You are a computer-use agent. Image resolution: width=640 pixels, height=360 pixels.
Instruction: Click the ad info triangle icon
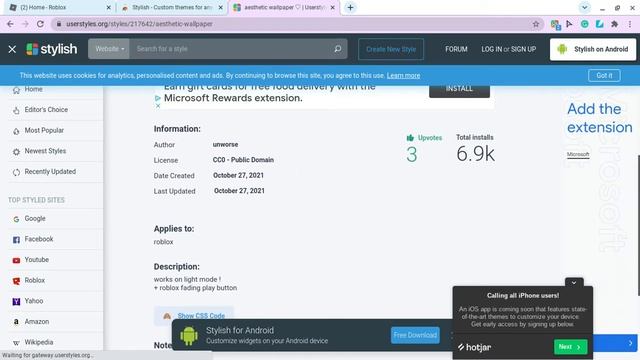(x=158, y=98)
